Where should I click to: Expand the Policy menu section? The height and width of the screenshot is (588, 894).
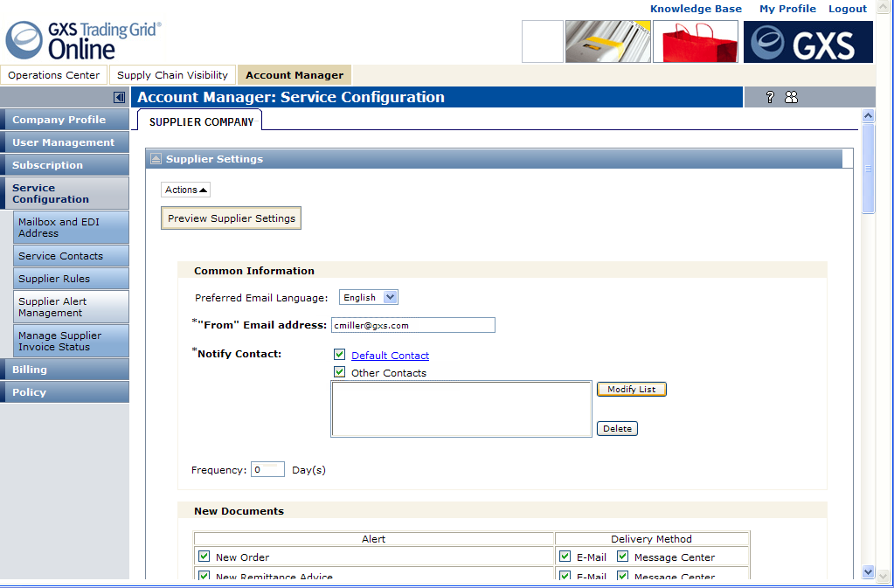(65, 392)
